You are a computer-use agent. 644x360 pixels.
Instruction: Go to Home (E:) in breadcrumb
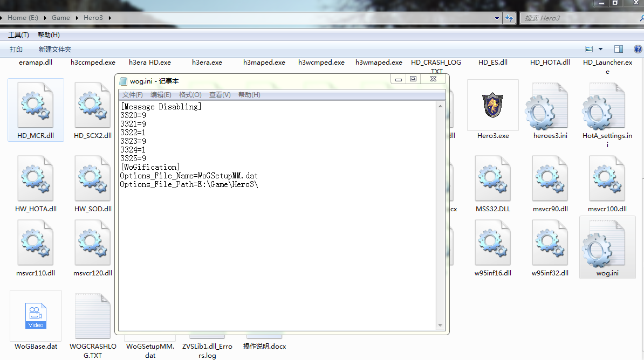pos(23,18)
